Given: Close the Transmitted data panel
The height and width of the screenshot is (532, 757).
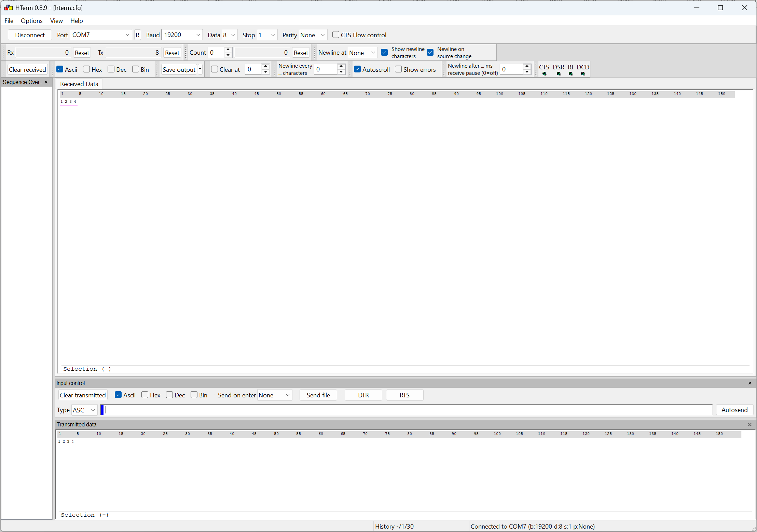Looking at the screenshot, I should tap(749, 425).
